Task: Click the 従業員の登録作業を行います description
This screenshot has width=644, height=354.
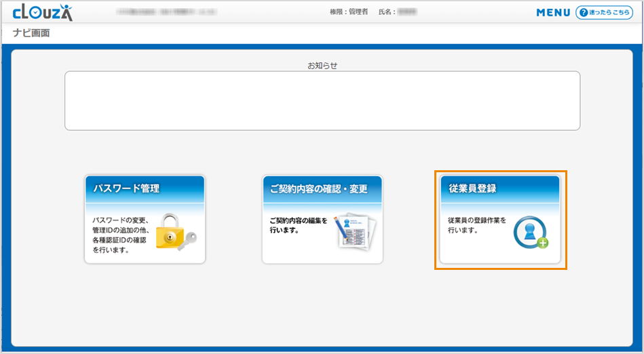Action: coord(476,225)
